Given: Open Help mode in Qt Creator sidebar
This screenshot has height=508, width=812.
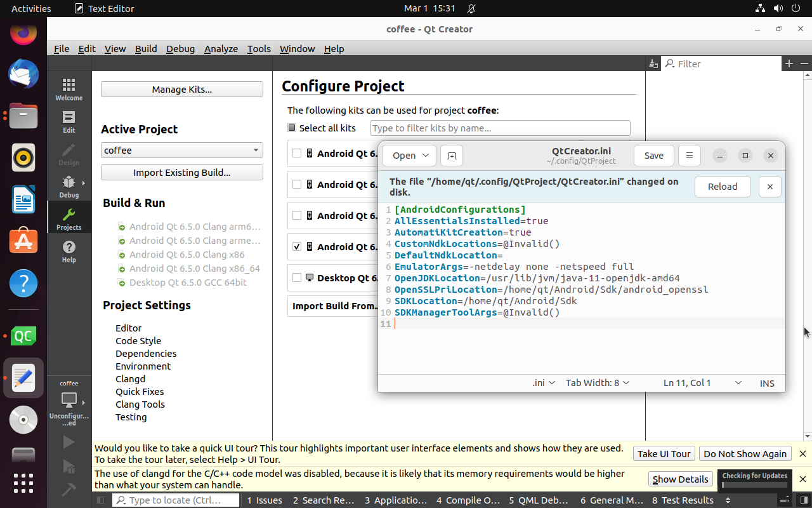Looking at the screenshot, I should (x=69, y=251).
